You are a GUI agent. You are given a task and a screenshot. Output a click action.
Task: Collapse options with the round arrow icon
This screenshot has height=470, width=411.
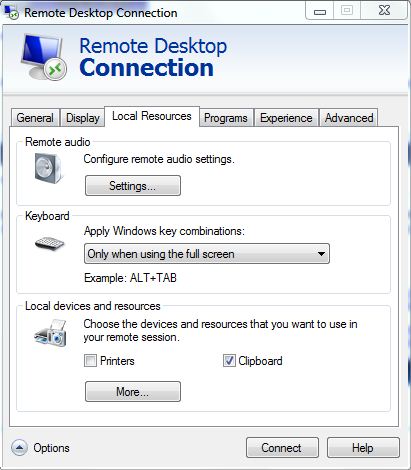point(19,447)
